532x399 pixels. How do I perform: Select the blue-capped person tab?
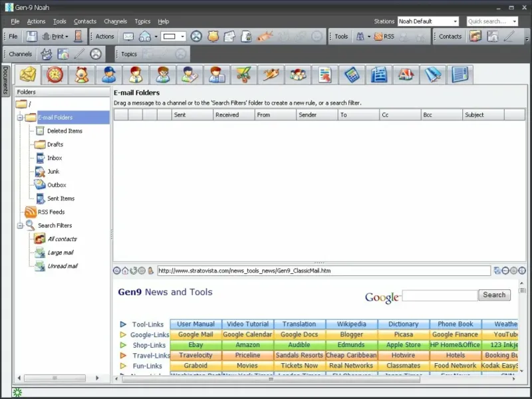[x=109, y=74]
